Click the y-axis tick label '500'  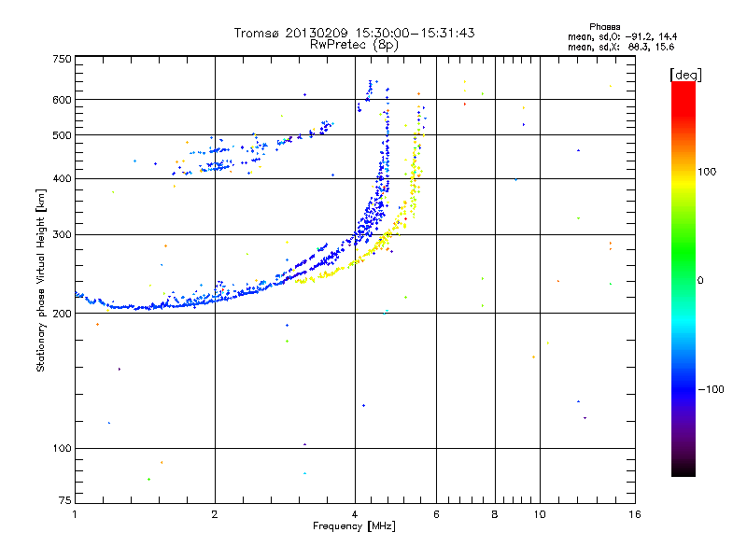pos(62,135)
